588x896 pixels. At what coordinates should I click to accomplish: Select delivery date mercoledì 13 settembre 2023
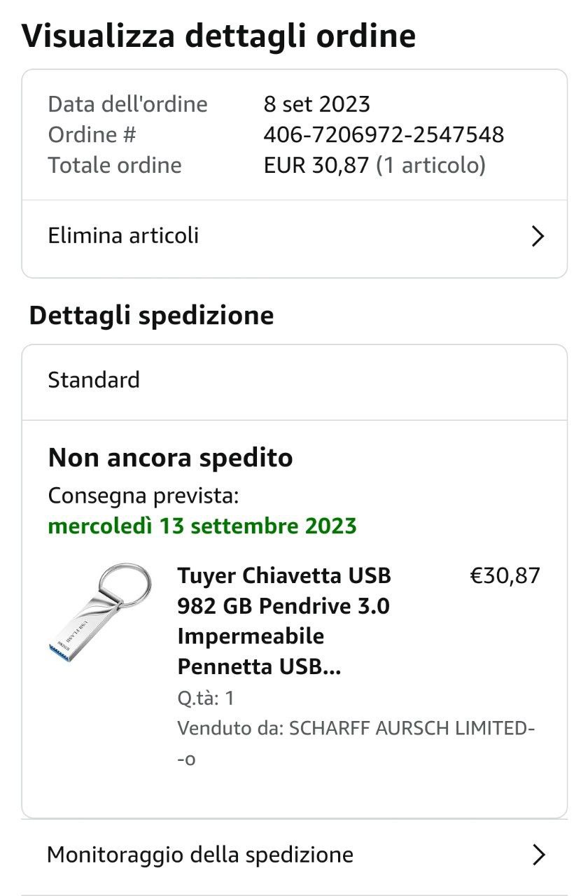(x=202, y=526)
